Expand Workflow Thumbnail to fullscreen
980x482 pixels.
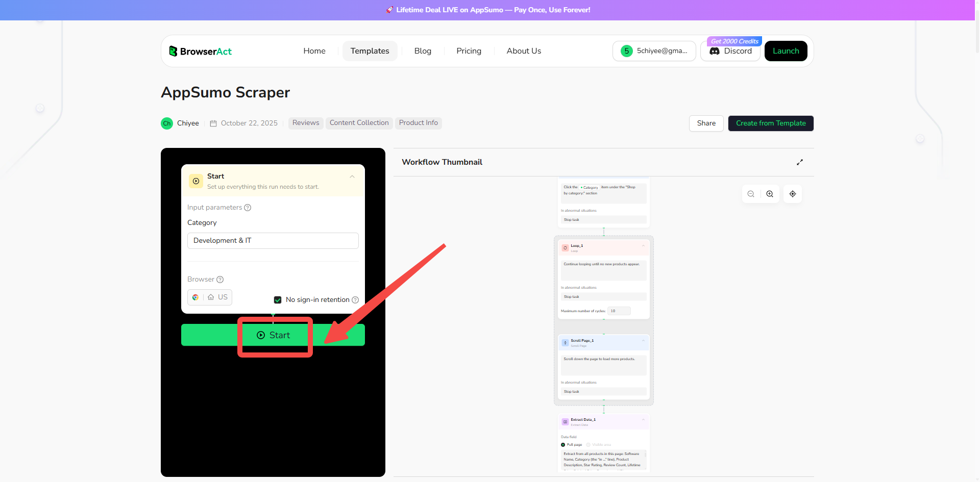tap(799, 162)
